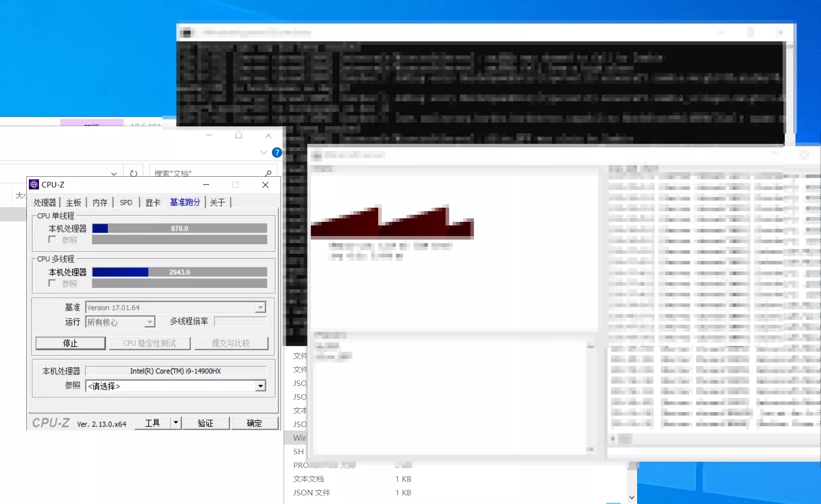Click the 验证 button
The image size is (821, 504).
[x=205, y=423]
